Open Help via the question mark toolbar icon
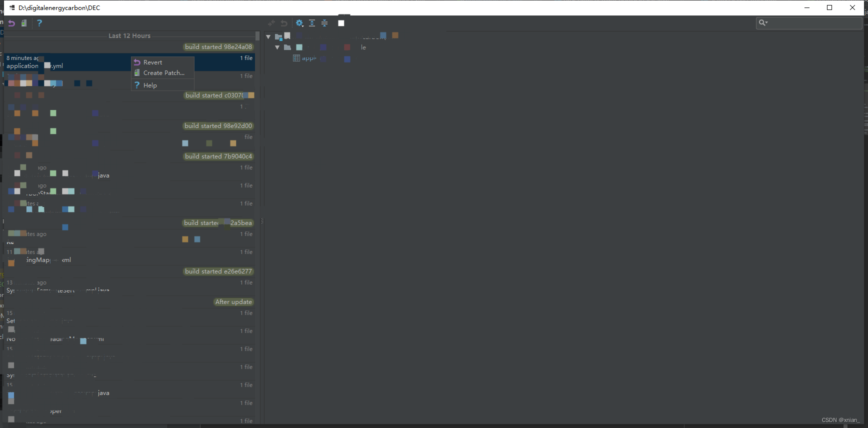The width and height of the screenshot is (868, 428). pyautogui.click(x=39, y=23)
